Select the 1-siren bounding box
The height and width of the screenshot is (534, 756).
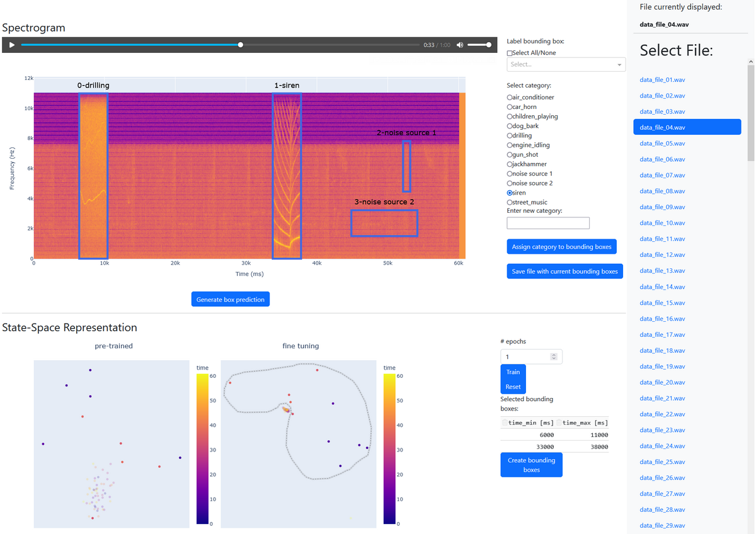click(287, 176)
